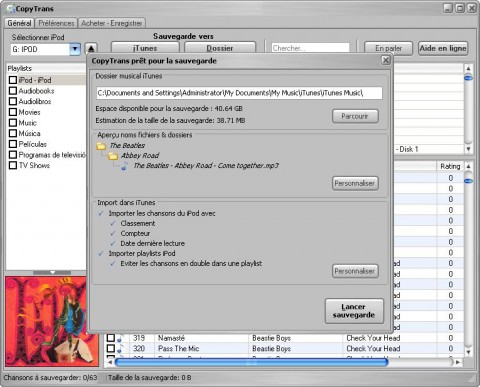Toggle the Classement import option
The image size is (480, 387).
(113, 223)
